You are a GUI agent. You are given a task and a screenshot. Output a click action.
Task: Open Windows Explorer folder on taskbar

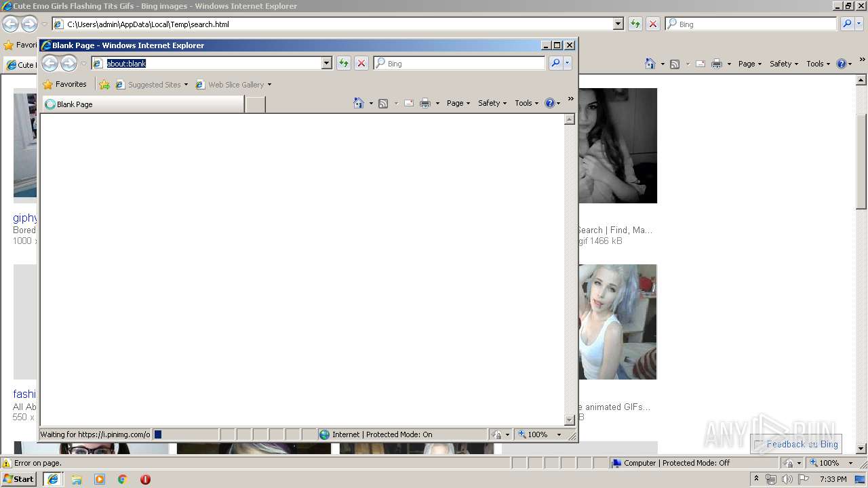[77, 479]
